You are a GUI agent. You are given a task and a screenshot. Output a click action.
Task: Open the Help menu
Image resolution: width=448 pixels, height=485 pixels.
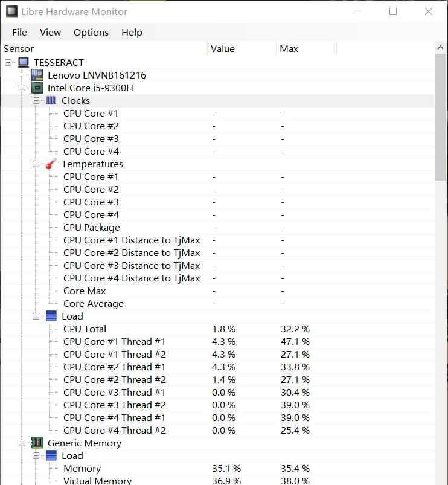point(132,32)
